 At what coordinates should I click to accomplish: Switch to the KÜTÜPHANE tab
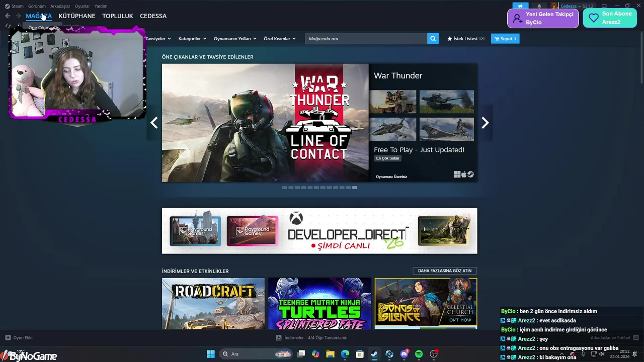click(77, 16)
